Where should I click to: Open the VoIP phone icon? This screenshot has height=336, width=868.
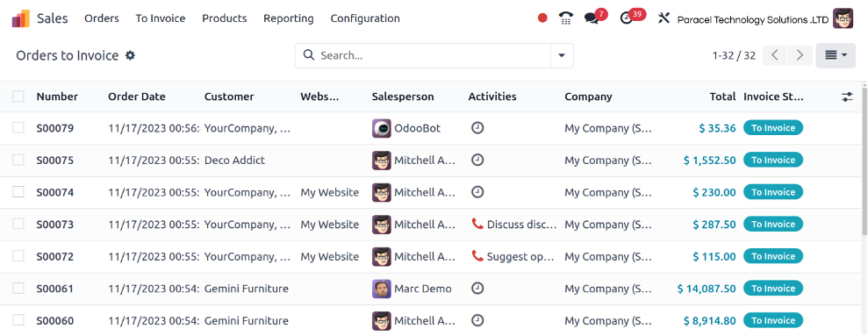tap(565, 18)
